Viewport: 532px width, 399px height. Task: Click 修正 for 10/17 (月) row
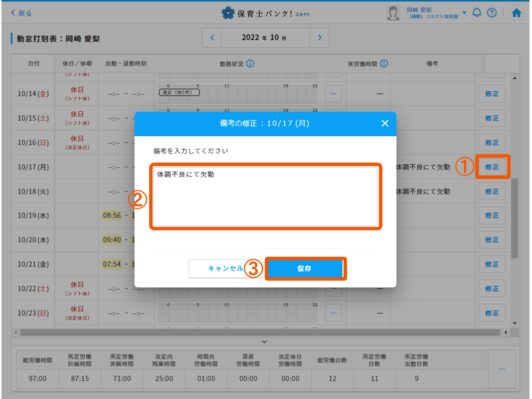click(x=492, y=167)
